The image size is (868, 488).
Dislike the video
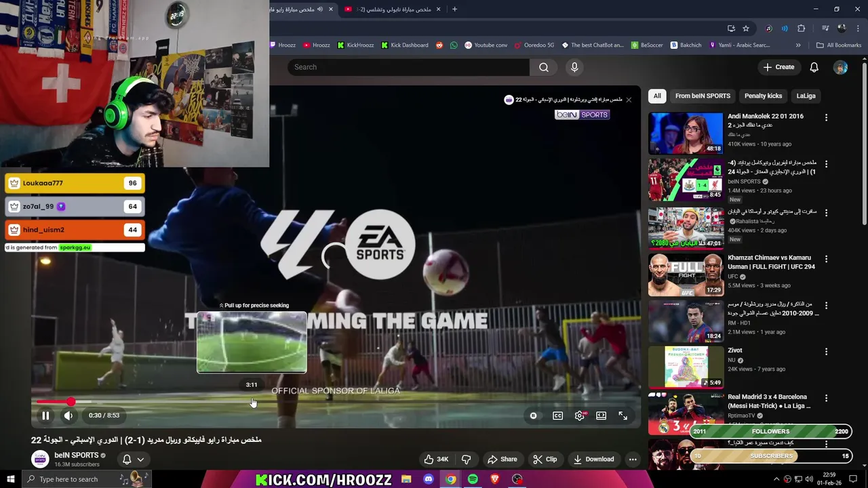[x=466, y=459]
